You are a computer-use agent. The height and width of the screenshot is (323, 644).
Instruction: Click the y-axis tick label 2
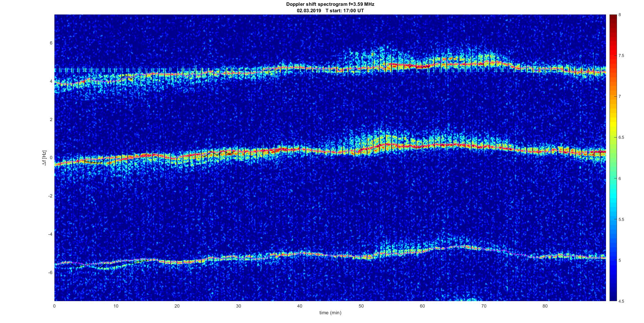[51, 119]
